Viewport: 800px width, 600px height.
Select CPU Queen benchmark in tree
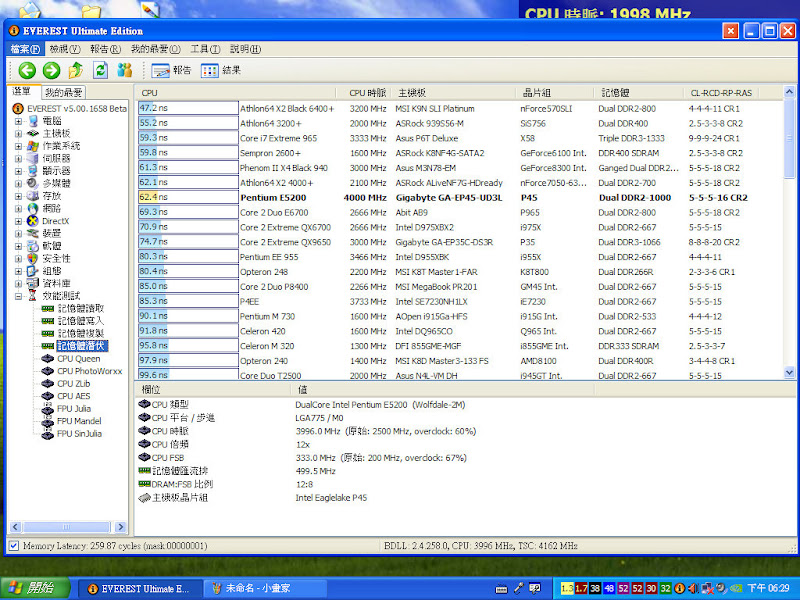(78, 358)
